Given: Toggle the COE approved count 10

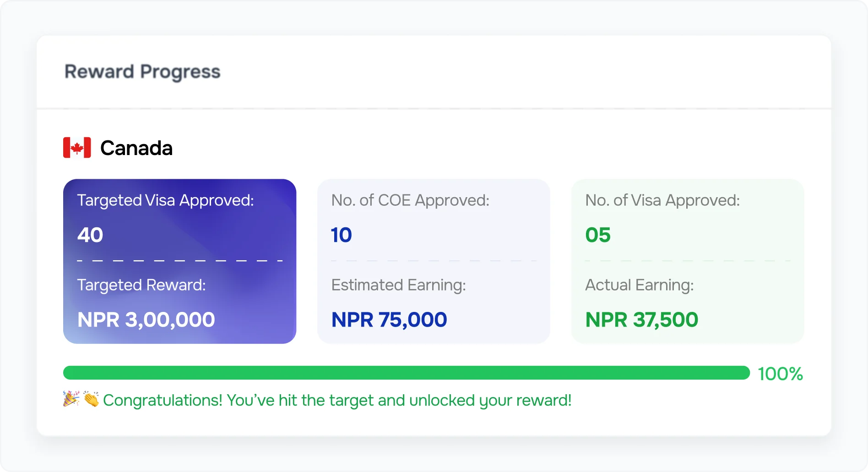Looking at the screenshot, I should (341, 235).
